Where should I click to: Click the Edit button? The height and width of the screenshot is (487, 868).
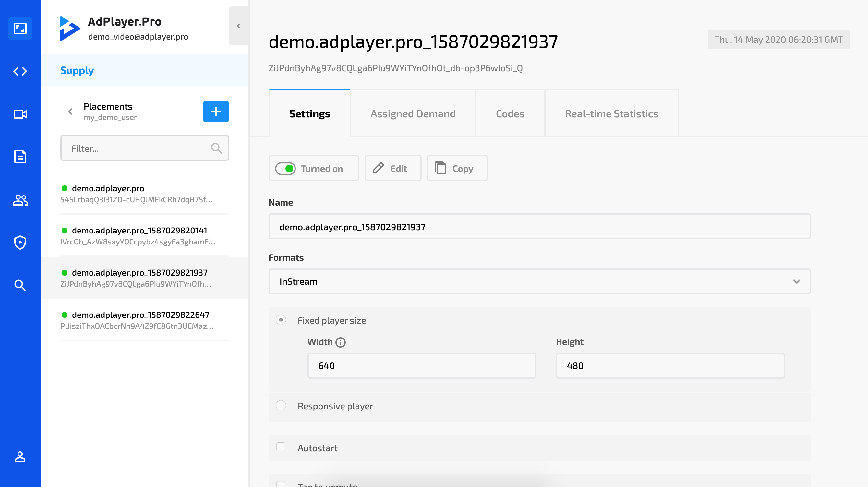coord(392,168)
